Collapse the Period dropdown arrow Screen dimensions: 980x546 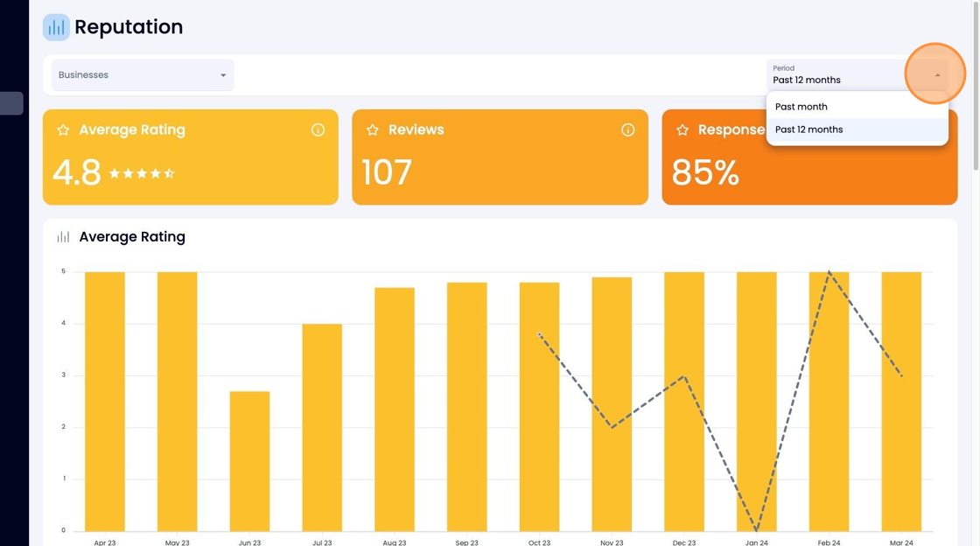[937, 75]
